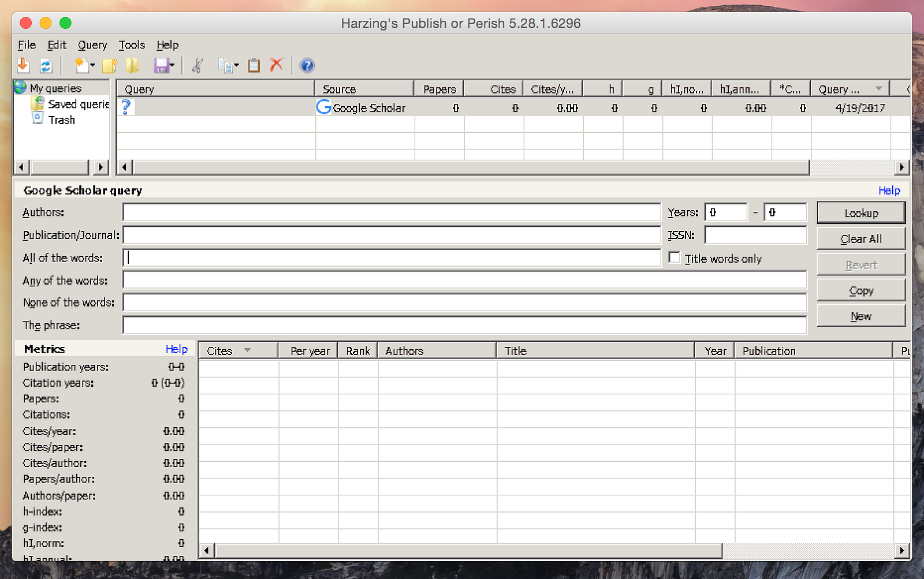Click the red X delete icon

click(277, 65)
